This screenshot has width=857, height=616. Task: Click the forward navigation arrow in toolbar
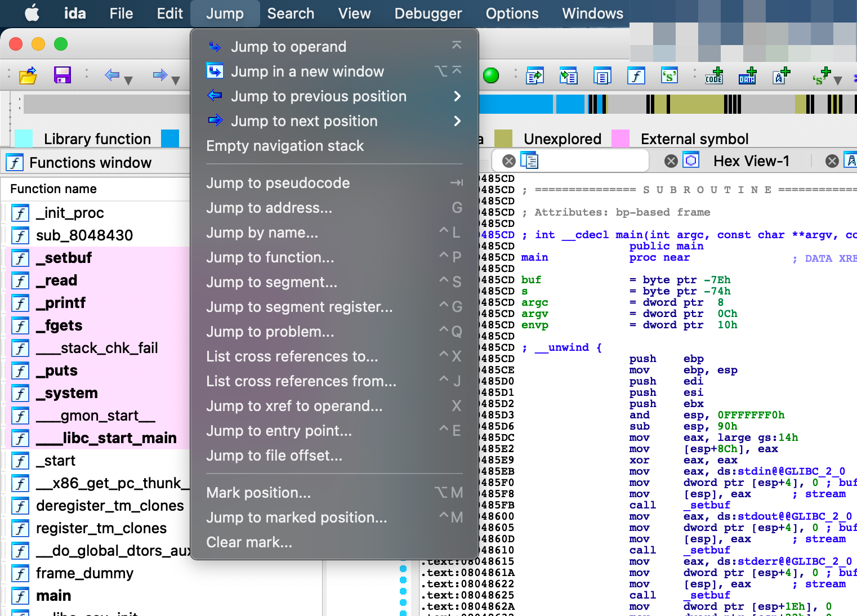tap(160, 74)
